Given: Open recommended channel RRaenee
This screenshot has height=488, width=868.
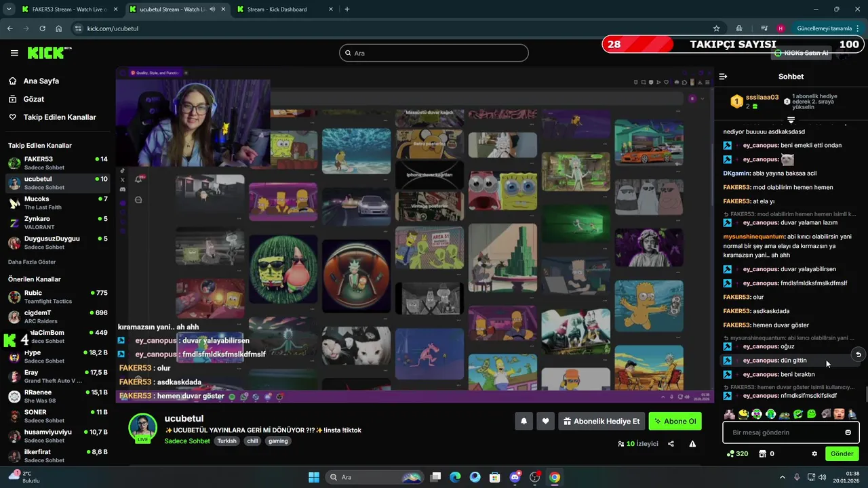Looking at the screenshot, I should [58, 396].
